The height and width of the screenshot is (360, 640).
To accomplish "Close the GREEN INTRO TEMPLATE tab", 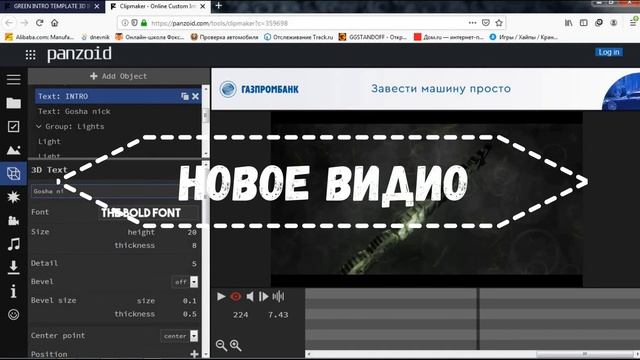I will click(97, 6).
